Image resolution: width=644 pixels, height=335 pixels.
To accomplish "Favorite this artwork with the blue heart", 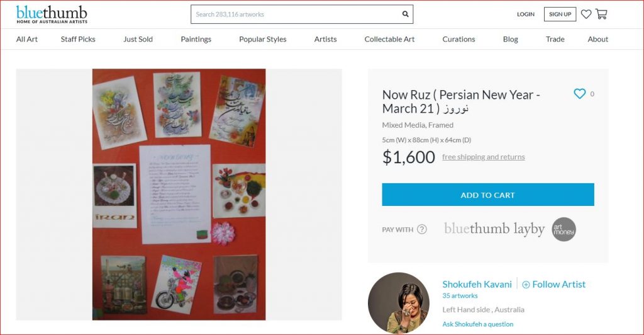I will [579, 94].
